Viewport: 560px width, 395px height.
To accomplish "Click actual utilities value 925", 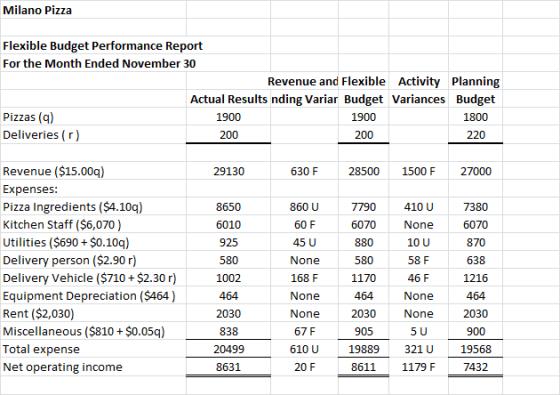I will pyautogui.click(x=229, y=242).
